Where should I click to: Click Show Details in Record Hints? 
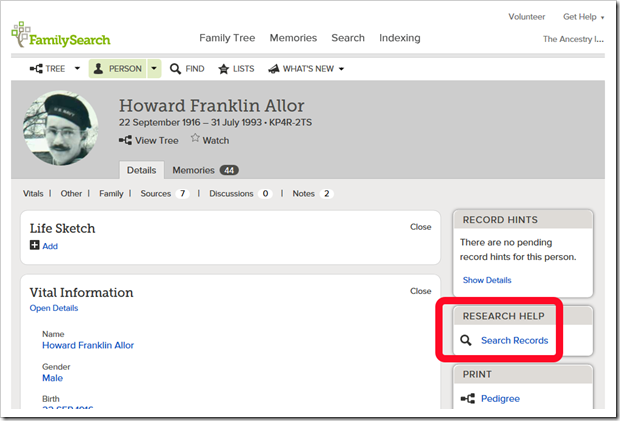click(x=487, y=280)
